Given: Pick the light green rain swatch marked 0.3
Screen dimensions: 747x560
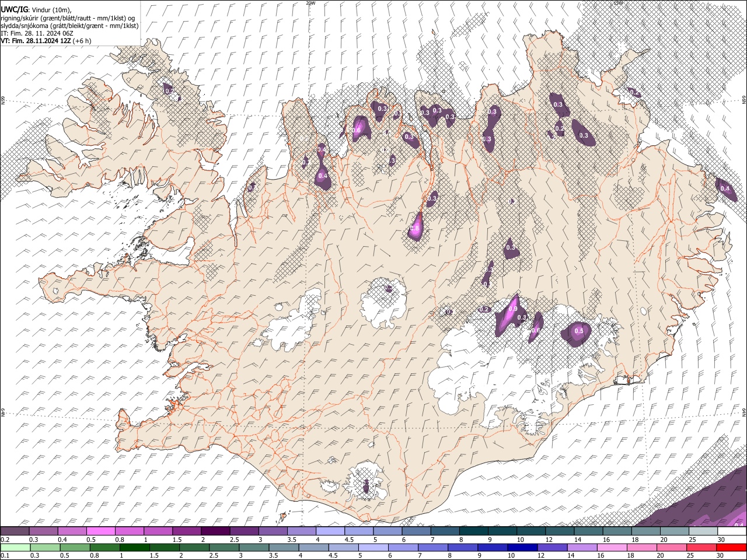Looking at the screenshot, I should point(45,547).
